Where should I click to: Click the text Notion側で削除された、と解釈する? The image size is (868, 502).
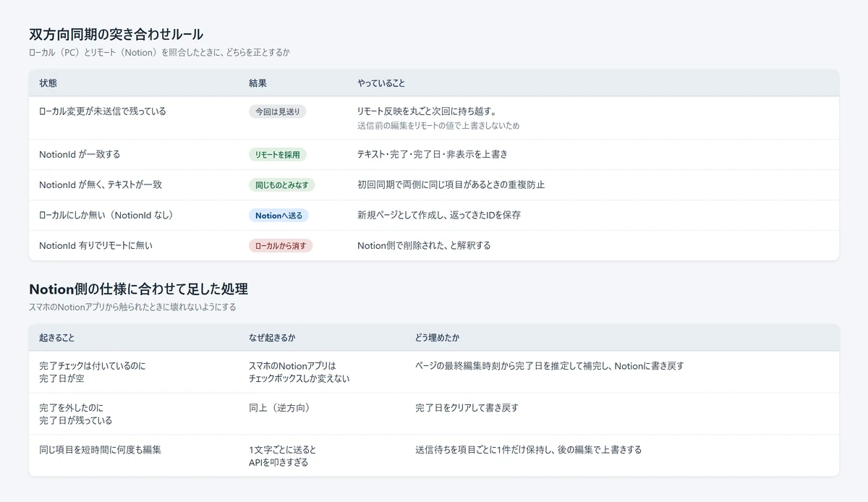point(424,245)
